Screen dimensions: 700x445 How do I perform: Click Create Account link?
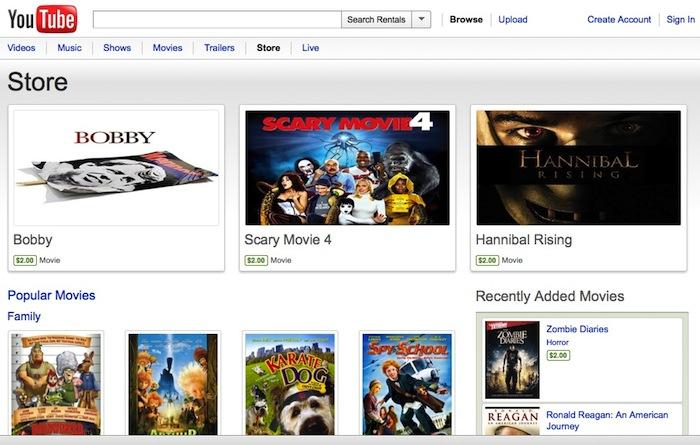(x=619, y=20)
